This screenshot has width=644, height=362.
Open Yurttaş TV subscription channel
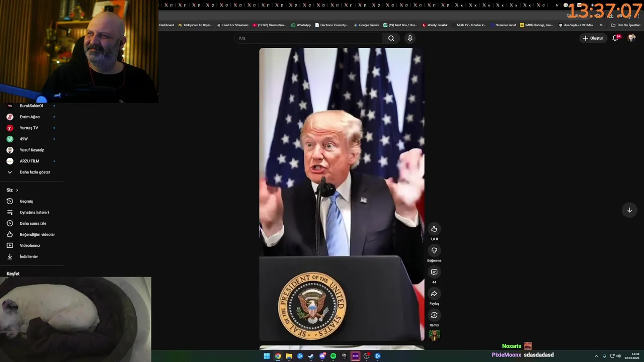tap(30, 128)
